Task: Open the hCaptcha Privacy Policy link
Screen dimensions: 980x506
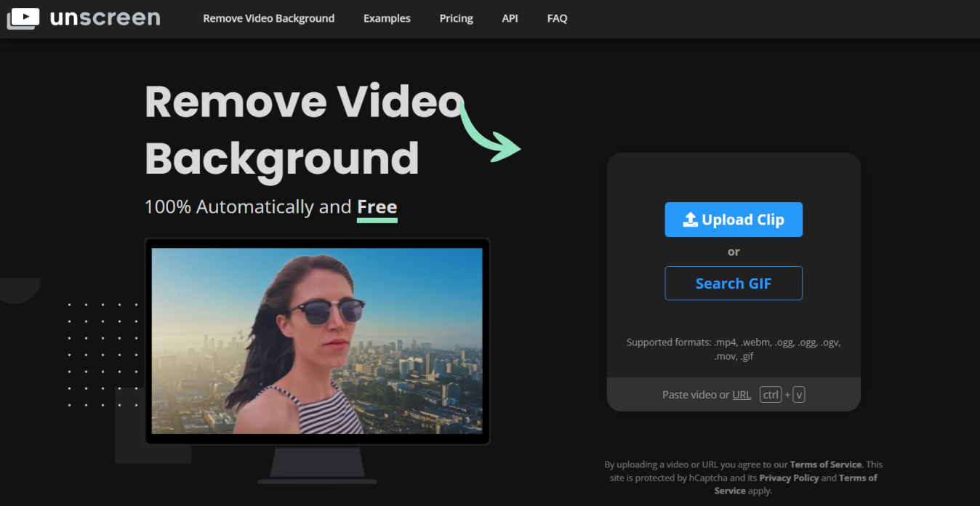Action: (789, 478)
